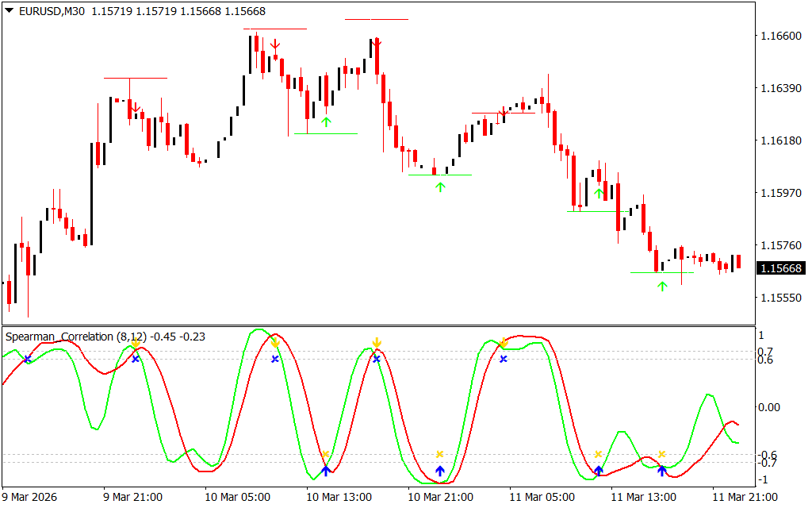Click the lowest green buy arrow on price chart
812x508 pixels.
pyautogui.click(x=662, y=286)
